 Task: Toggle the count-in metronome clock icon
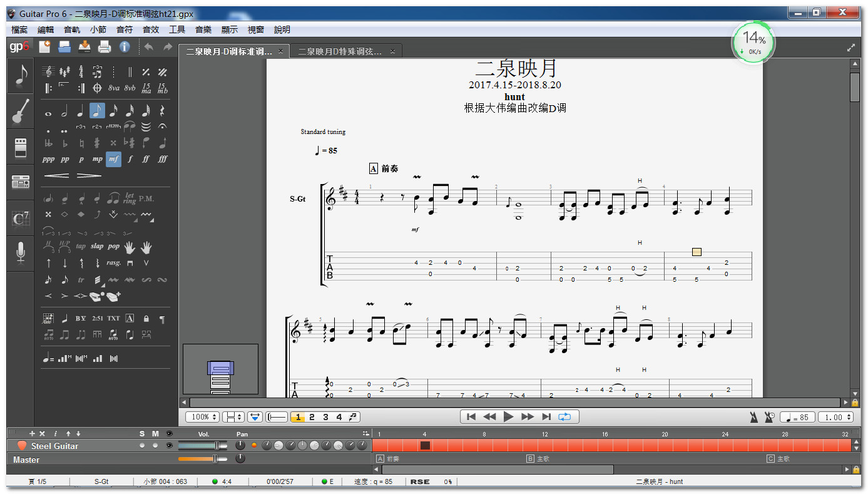770,417
